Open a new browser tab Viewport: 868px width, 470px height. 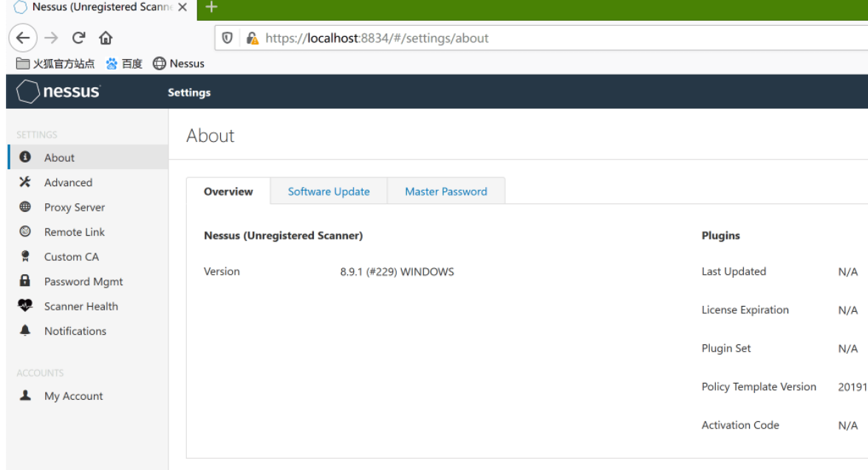[211, 7]
